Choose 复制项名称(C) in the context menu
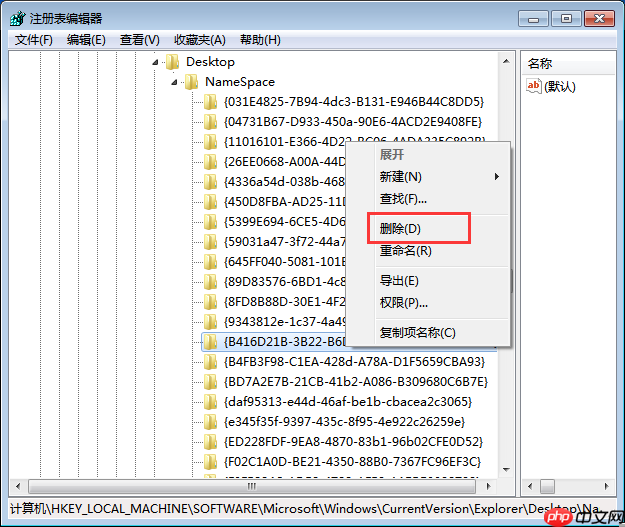Screen dimensions: 625x527 418,332
